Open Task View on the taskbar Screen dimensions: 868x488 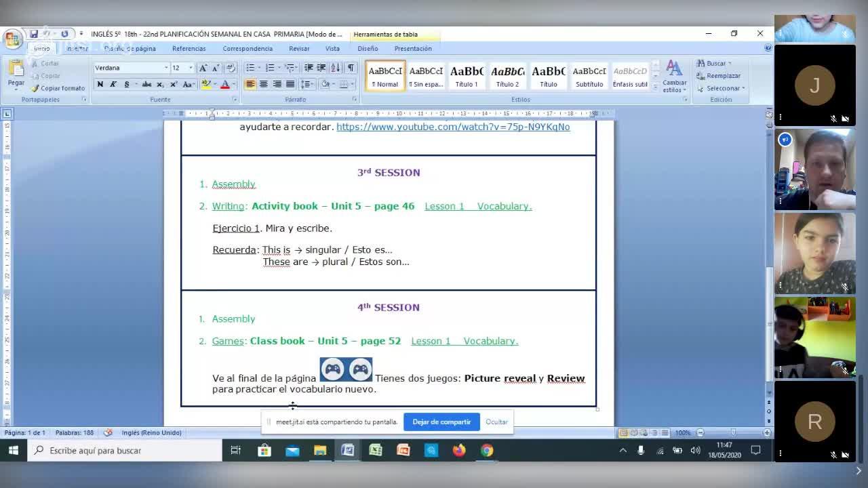(x=236, y=450)
